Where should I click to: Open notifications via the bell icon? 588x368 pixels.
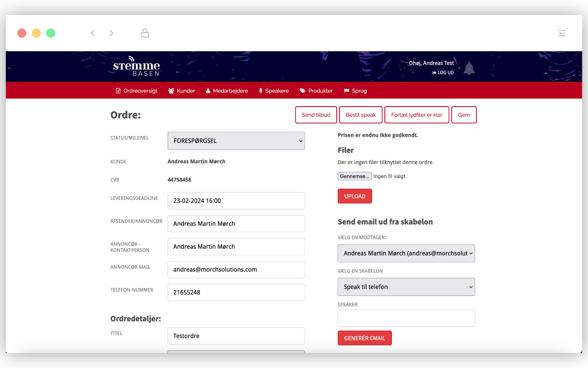469,68
